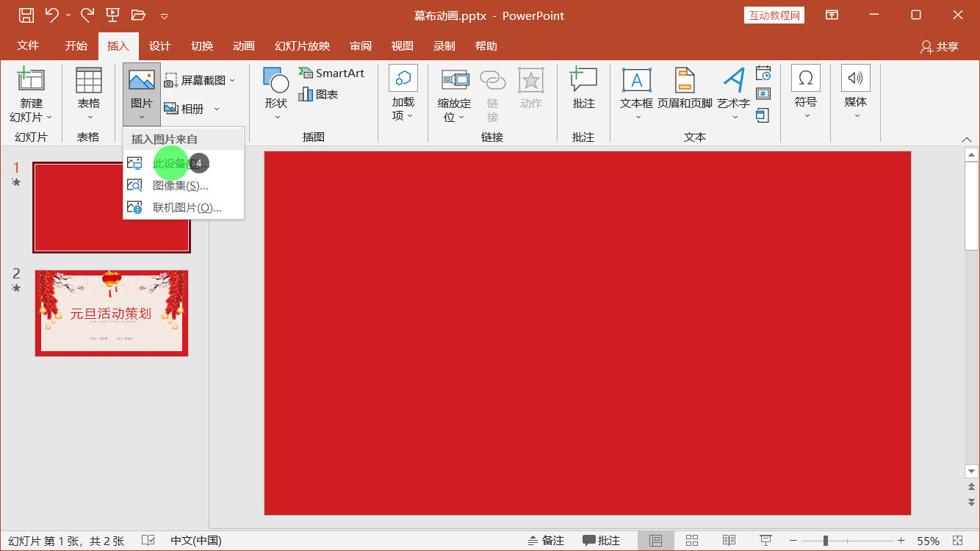Click the spell check status icon
980x551 pixels.
148,541
